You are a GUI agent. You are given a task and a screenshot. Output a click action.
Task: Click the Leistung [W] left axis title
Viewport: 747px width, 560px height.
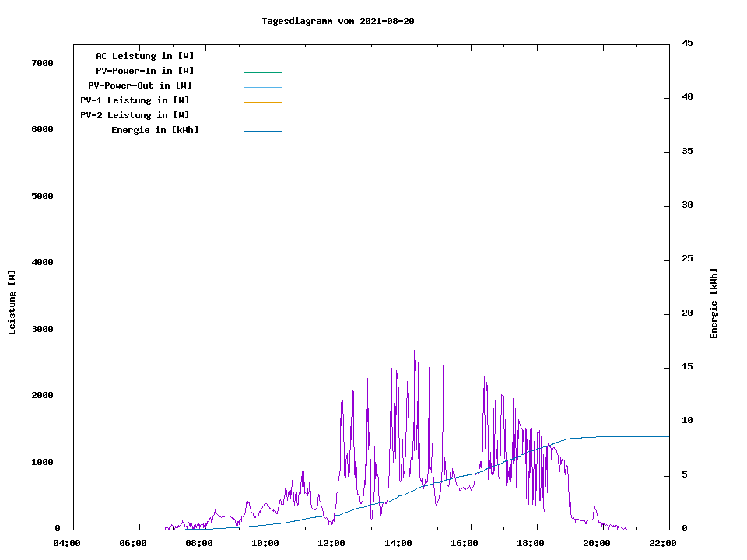(12, 303)
